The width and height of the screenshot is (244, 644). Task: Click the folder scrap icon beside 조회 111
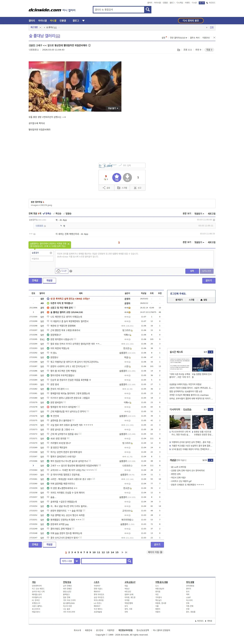click(x=178, y=50)
